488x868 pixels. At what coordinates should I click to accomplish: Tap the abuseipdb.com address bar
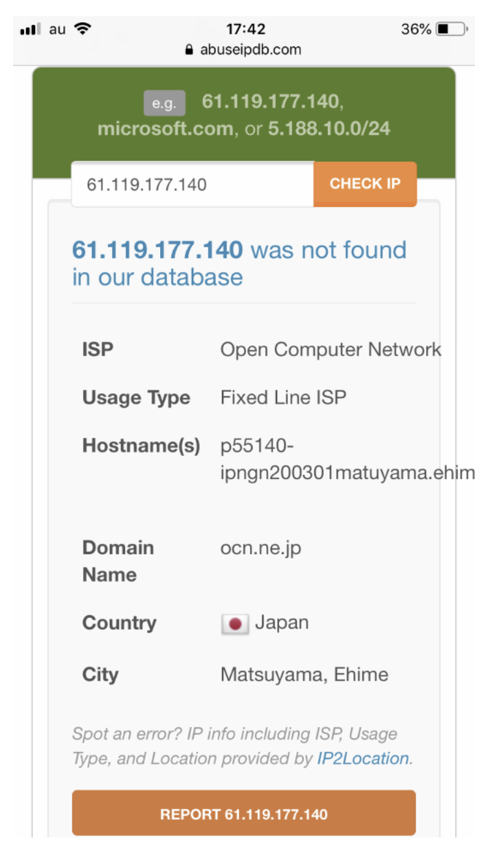[251, 49]
